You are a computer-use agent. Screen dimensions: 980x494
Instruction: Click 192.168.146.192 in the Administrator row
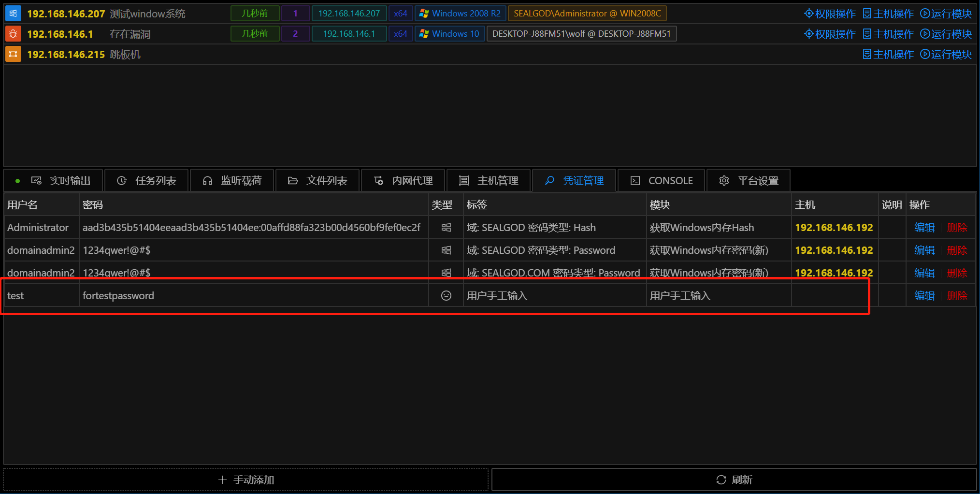pyautogui.click(x=834, y=228)
